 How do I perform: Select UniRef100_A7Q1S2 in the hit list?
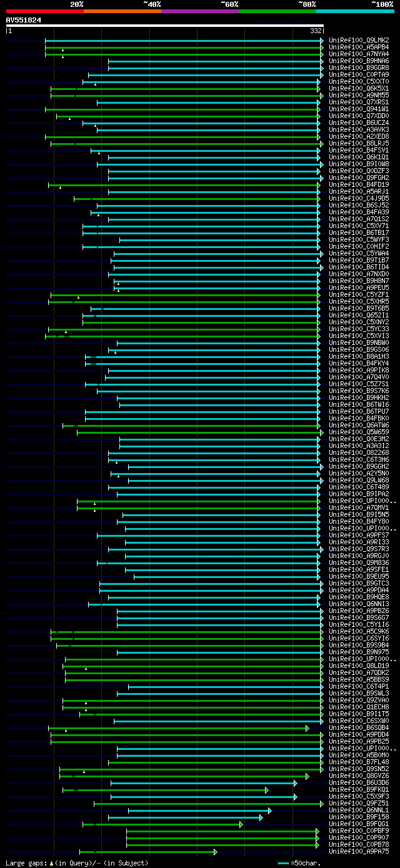pyautogui.click(x=359, y=219)
